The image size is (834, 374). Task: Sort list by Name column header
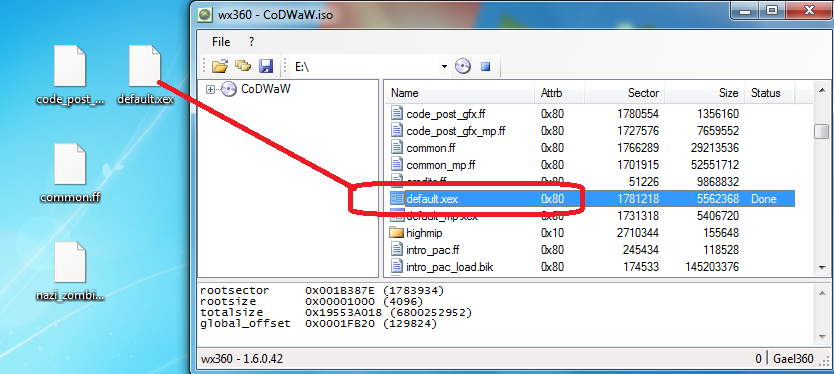coord(460,93)
